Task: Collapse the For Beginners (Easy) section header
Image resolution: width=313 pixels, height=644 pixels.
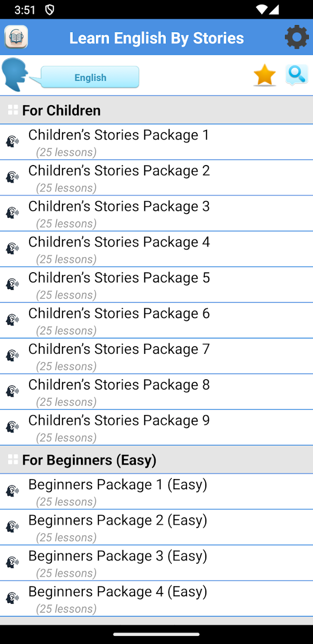Action: point(89,460)
